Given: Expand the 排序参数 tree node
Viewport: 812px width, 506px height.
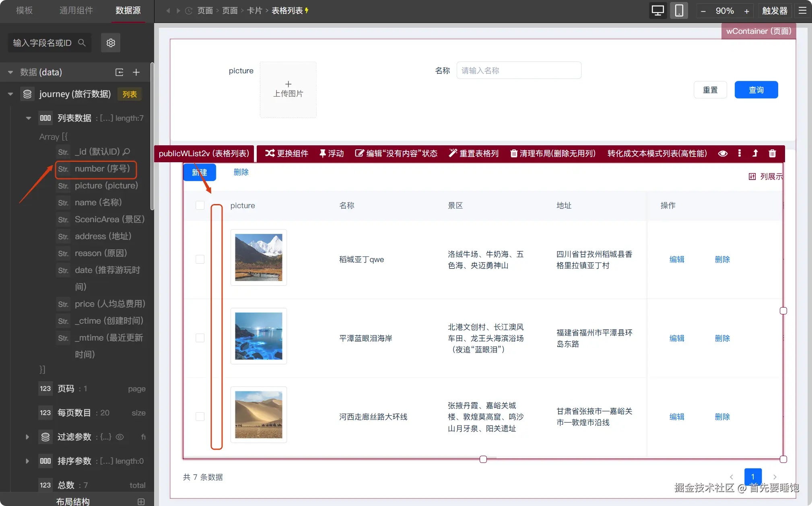Looking at the screenshot, I should pyautogui.click(x=27, y=461).
